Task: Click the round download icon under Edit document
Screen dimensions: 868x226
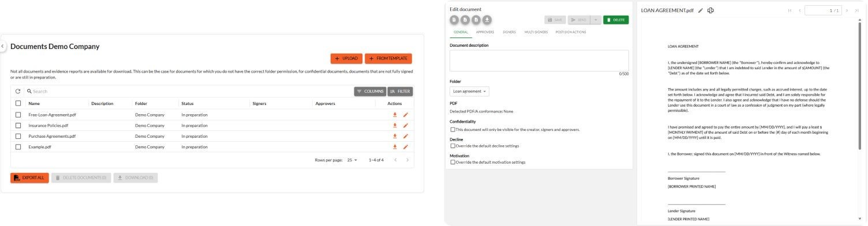Action: coord(487,20)
